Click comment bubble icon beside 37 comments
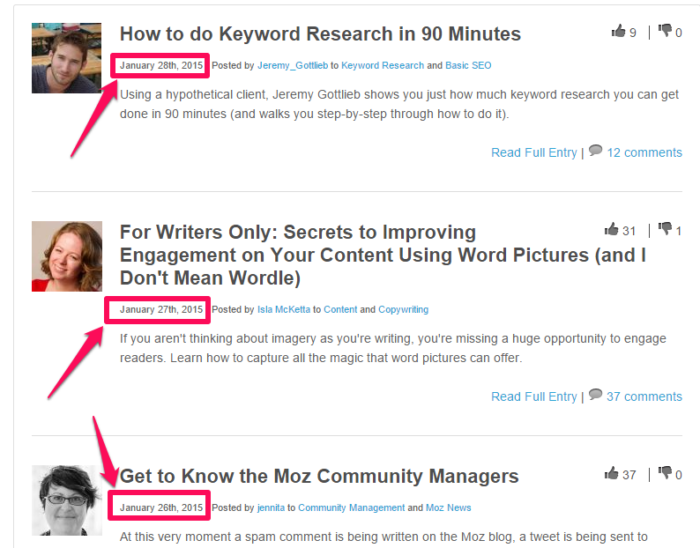The height and width of the screenshot is (548, 700). pyautogui.click(x=595, y=394)
